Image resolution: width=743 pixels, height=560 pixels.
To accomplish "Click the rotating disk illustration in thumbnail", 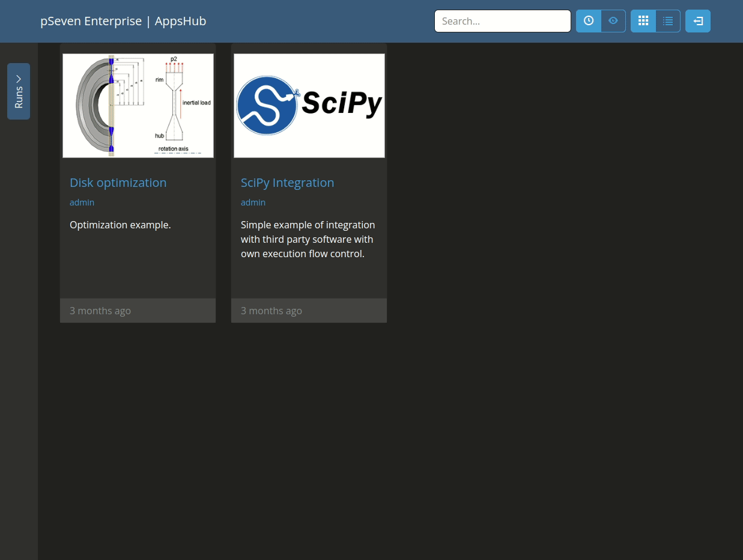I will click(93, 106).
